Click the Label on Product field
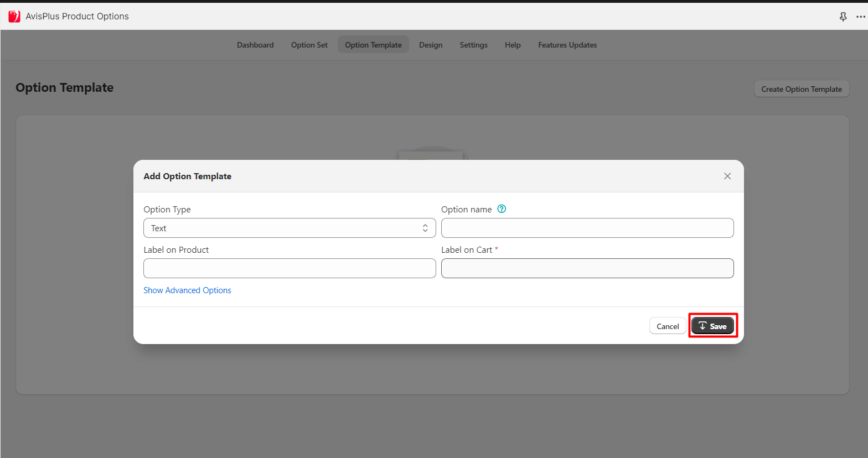The height and width of the screenshot is (458, 868). [290, 268]
